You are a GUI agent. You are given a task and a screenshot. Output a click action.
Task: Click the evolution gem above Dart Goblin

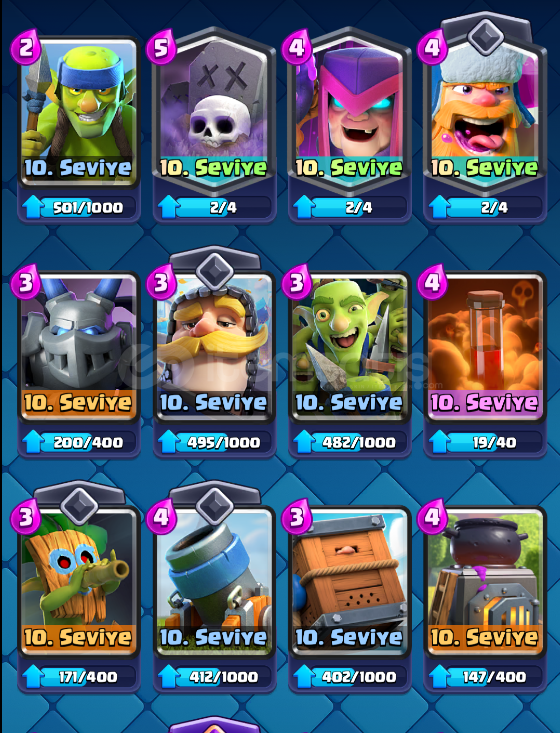79,505
